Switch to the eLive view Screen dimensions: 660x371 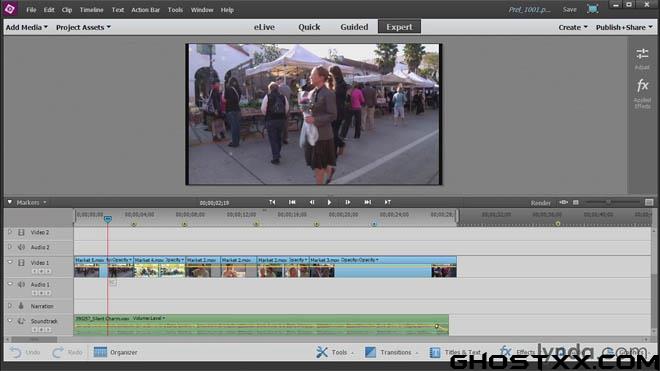tap(264, 27)
